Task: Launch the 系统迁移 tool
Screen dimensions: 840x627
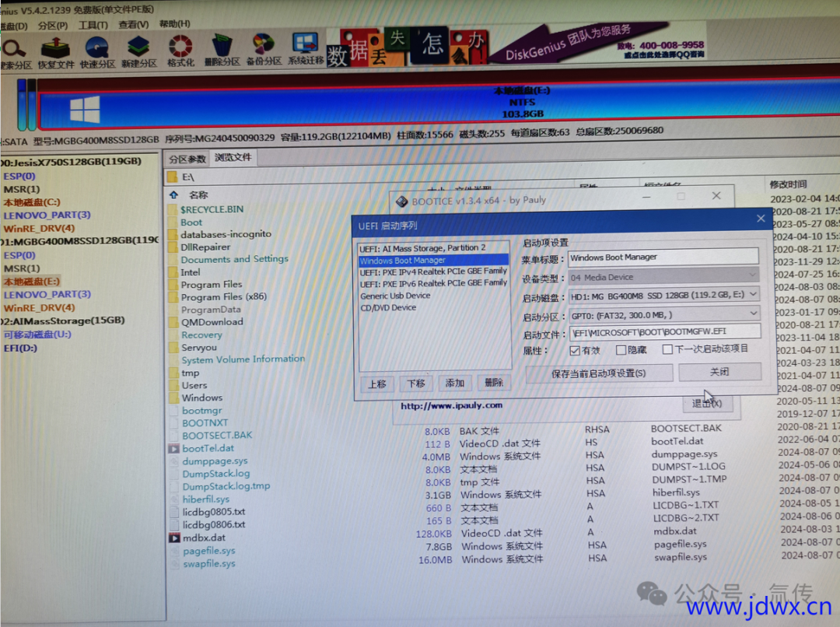Action: (306, 49)
